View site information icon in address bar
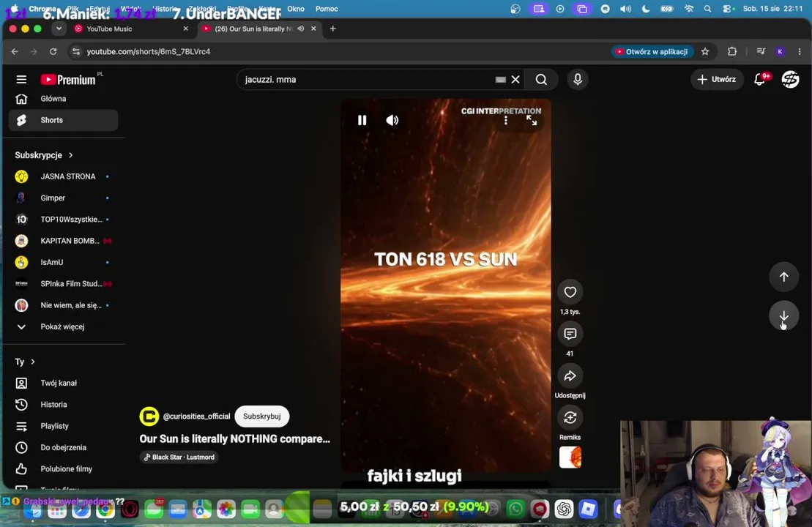812x527 pixels. pos(76,52)
